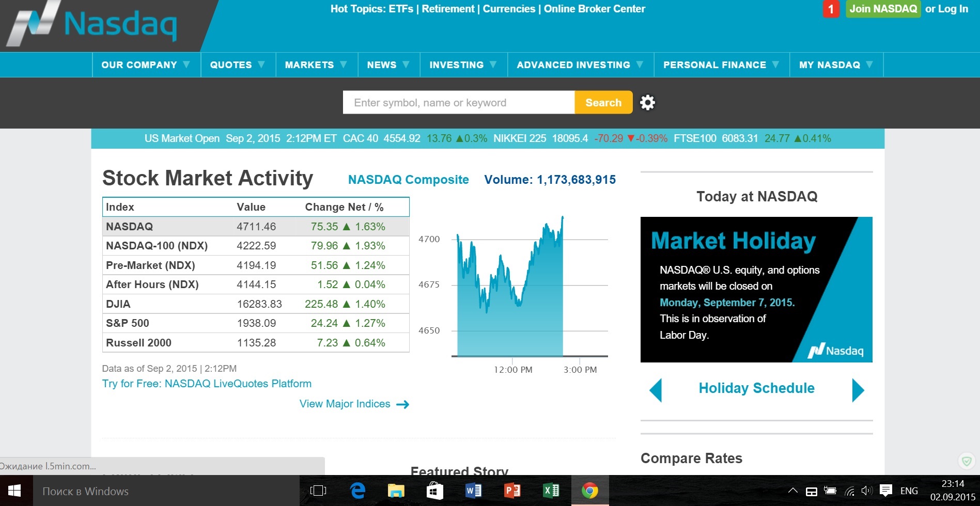Open Microsoft Edge from taskbar
The height and width of the screenshot is (506, 980).
click(x=357, y=491)
